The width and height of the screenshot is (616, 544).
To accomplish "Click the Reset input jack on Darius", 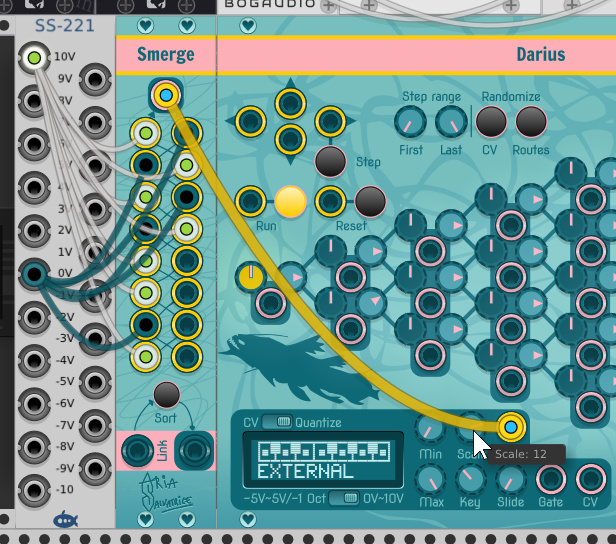I will pyautogui.click(x=330, y=201).
